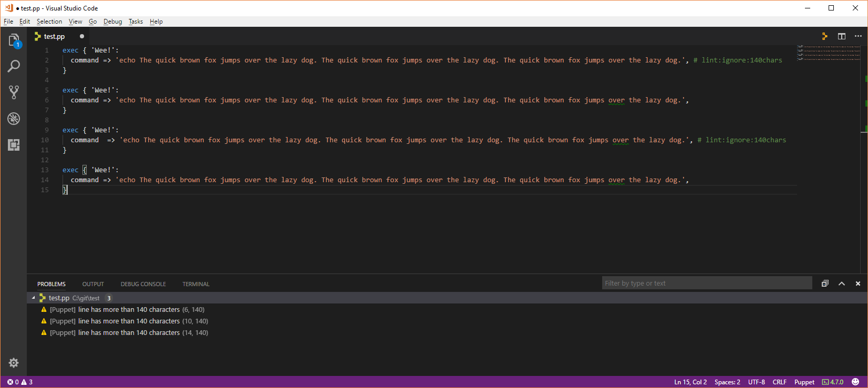Change line endings via CRLF

[x=779, y=382]
